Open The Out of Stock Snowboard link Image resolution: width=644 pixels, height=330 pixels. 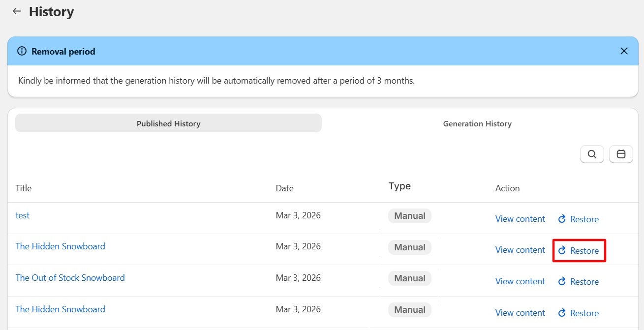coord(70,278)
